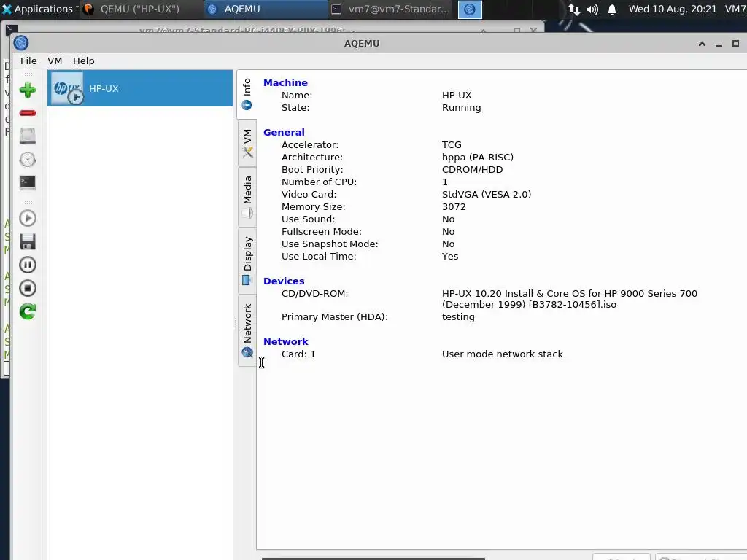The width and height of the screenshot is (747, 560).
Task: Click the Machine section heading
Action: pyautogui.click(x=285, y=82)
